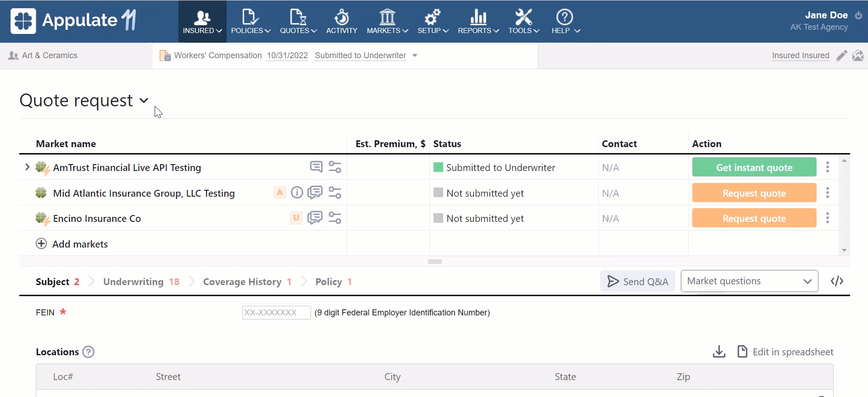Click the code view icon

[x=837, y=281]
